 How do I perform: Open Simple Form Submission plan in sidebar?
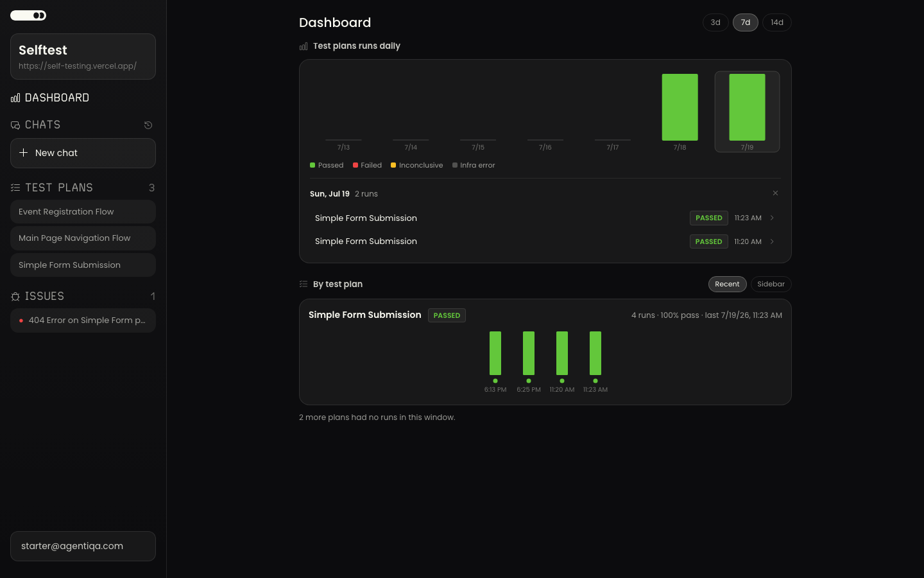(x=83, y=265)
